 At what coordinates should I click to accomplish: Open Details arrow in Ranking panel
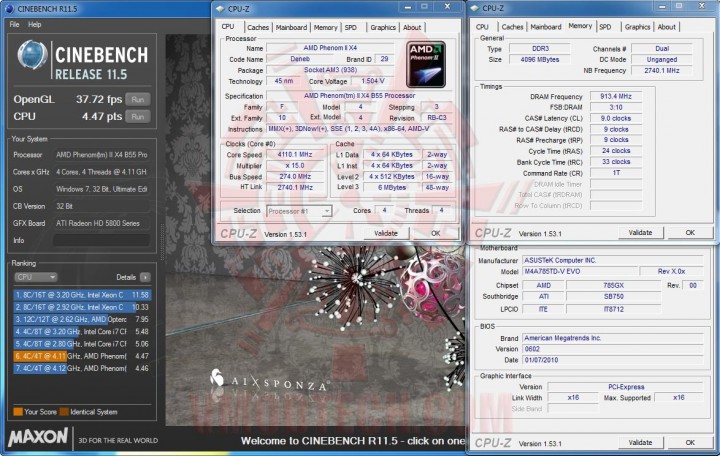pos(145,277)
